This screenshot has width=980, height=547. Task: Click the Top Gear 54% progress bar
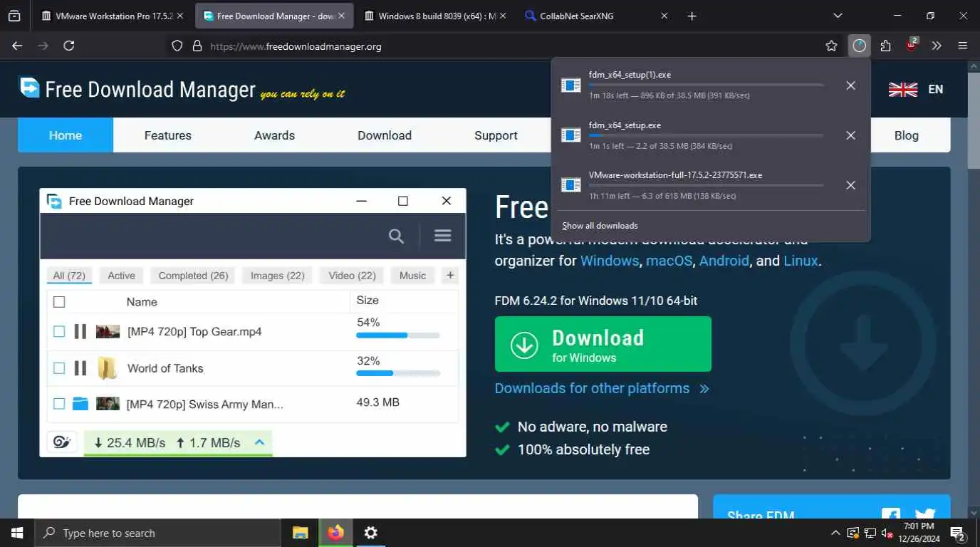tap(398, 335)
